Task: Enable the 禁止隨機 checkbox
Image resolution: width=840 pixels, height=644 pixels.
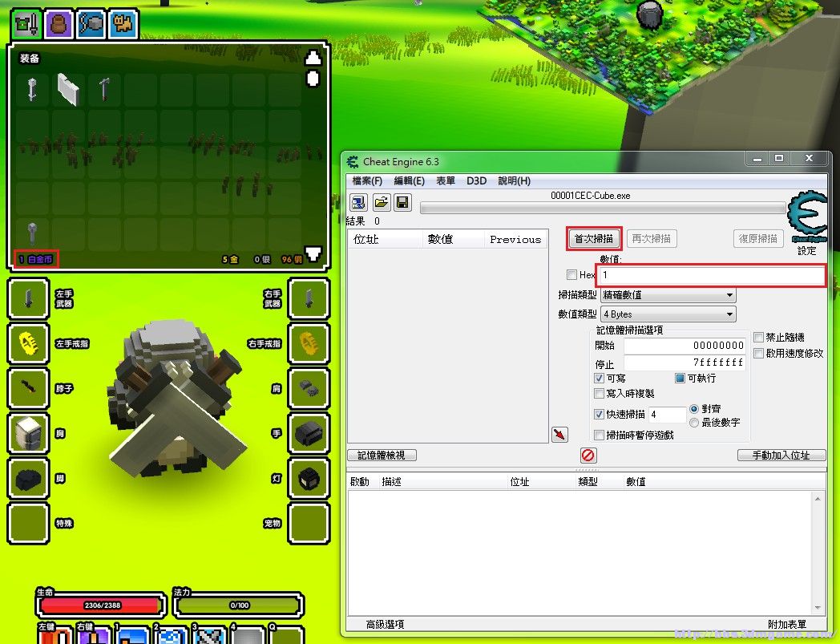Action: click(x=758, y=338)
